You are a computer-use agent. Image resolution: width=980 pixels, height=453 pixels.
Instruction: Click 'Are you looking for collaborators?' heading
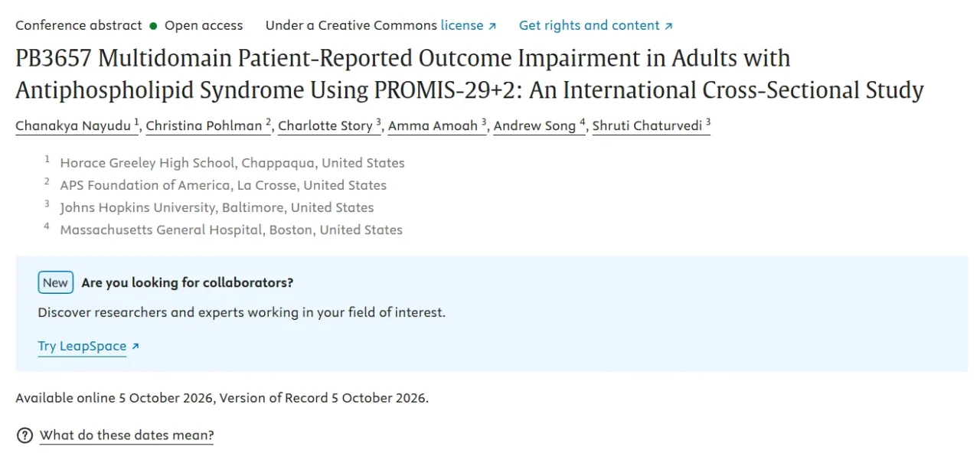coord(187,282)
